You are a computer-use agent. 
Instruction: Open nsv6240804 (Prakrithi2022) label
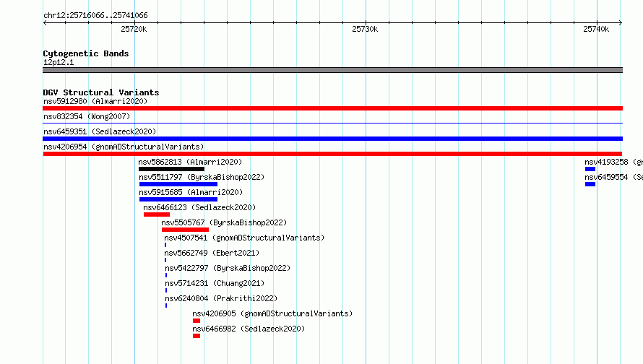click(221, 298)
